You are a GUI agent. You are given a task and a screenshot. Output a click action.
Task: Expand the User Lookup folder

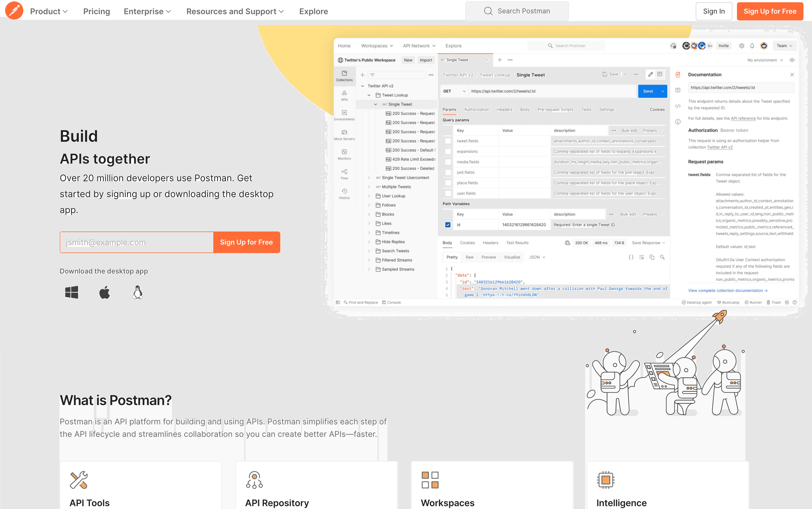[369, 196]
